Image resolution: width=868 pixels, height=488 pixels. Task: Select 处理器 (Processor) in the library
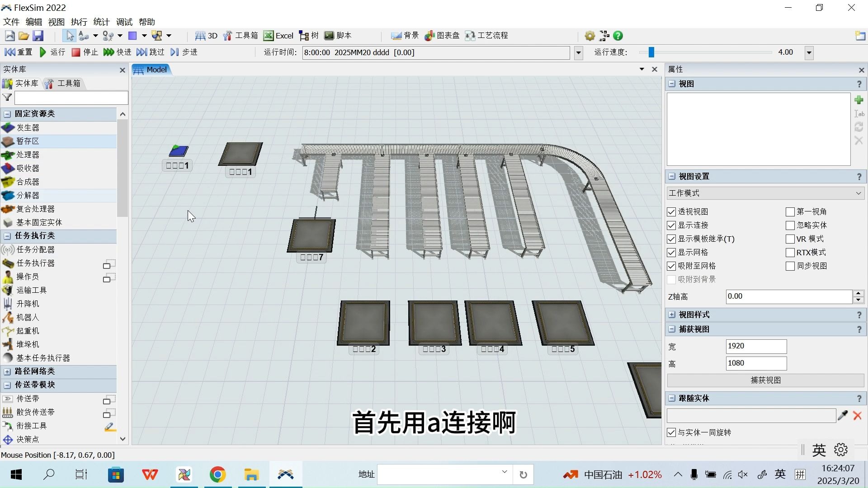(x=28, y=155)
